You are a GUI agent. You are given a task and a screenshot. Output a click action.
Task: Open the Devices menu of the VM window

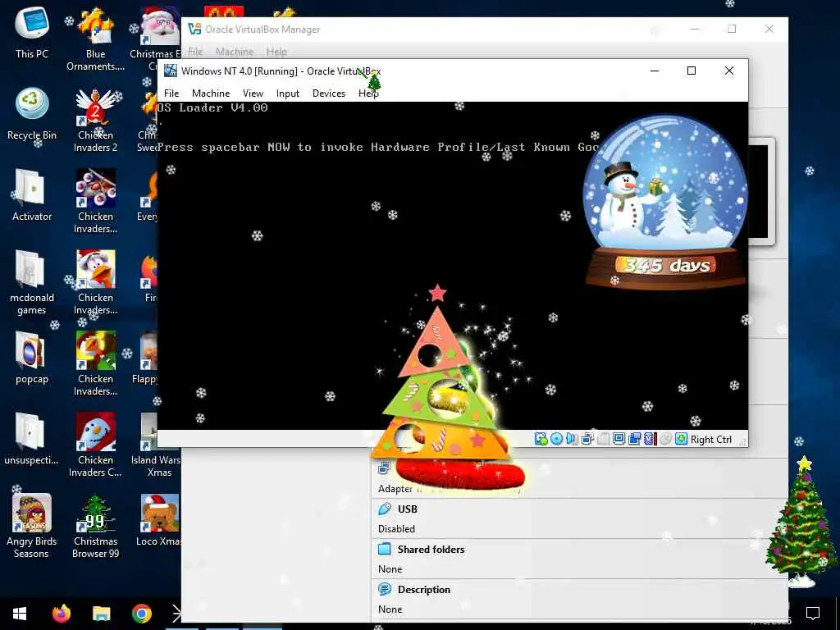(329, 94)
